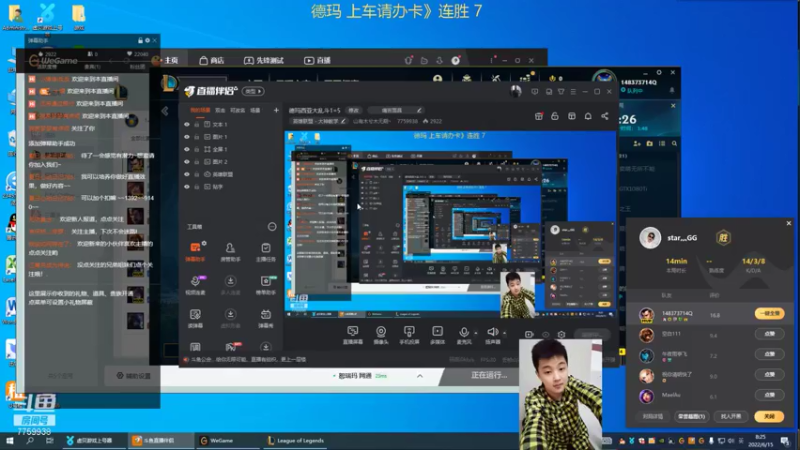Click the 找人开黑 button
The width and height of the screenshot is (800, 450).
pos(731,416)
